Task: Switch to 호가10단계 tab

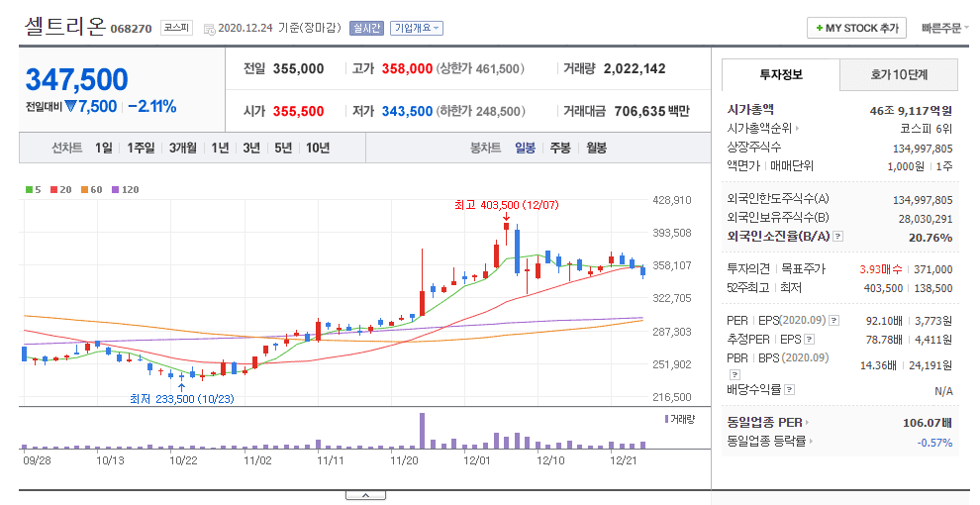Action: pyautogui.click(x=899, y=75)
